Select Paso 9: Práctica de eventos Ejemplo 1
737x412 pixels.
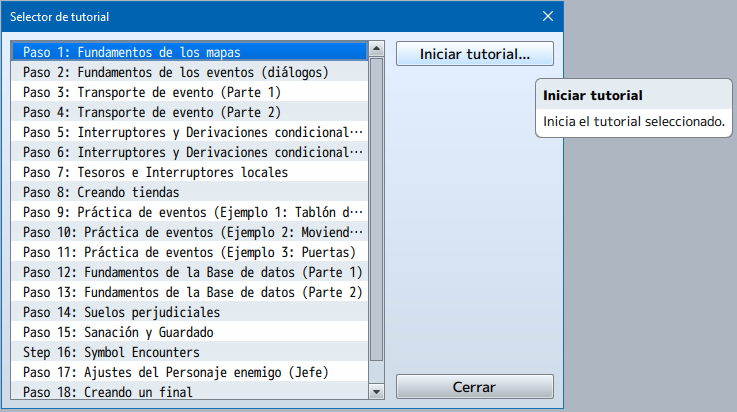[190, 212]
